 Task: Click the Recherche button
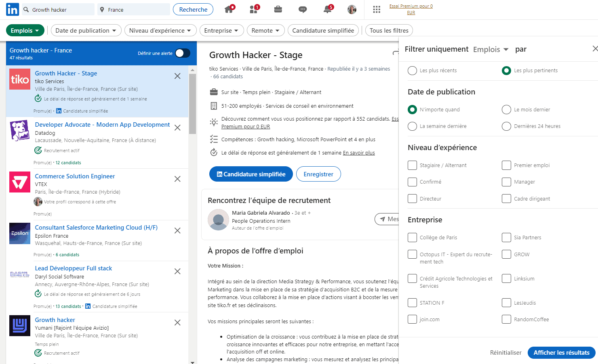193,9
